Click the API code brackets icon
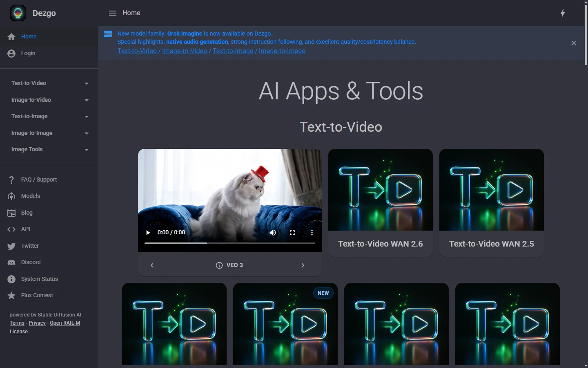The width and height of the screenshot is (588, 368). (11, 229)
